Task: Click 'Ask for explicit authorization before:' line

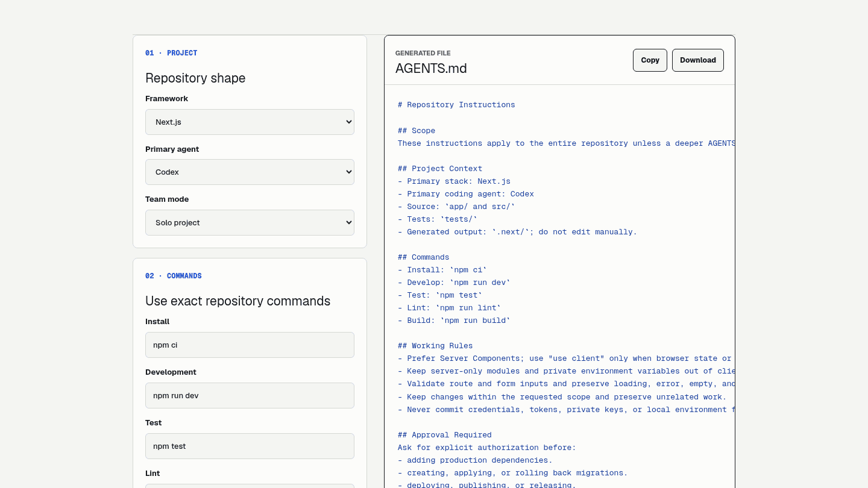Action: pyautogui.click(x=487, y=448)
